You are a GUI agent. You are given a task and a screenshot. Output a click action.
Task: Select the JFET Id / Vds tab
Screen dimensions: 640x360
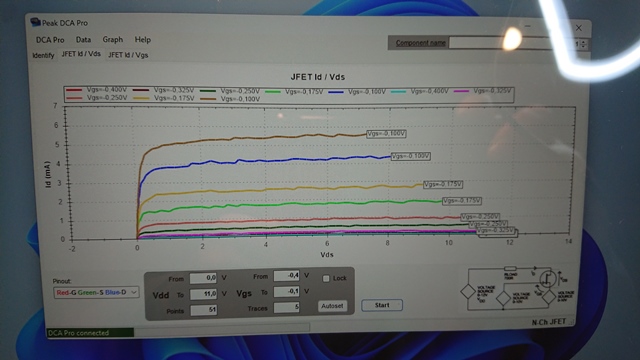click(x=81, y=54)
